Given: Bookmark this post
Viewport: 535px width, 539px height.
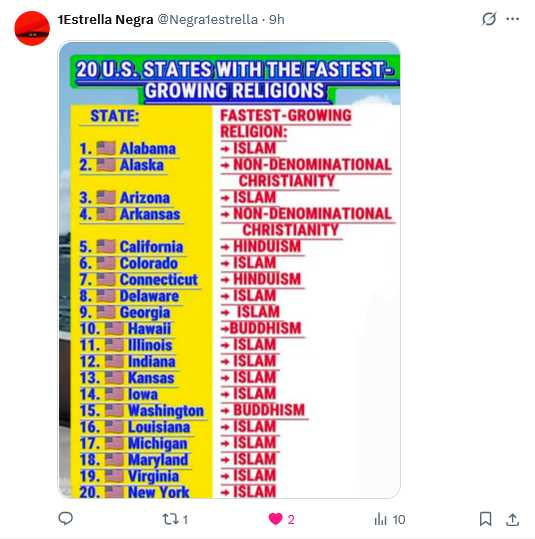Looking at the screenshot, I should pyautogui.click(x=485, y=519).
